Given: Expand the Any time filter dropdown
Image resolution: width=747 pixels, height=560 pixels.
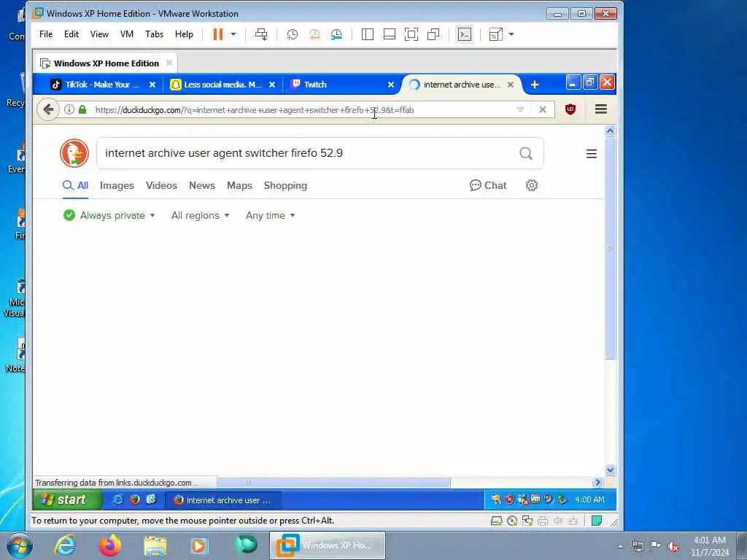Looking at the screenshot, I should [270, 215].
